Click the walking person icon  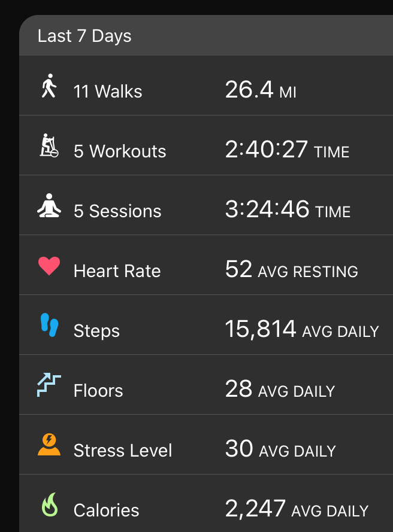click(49, 86)
